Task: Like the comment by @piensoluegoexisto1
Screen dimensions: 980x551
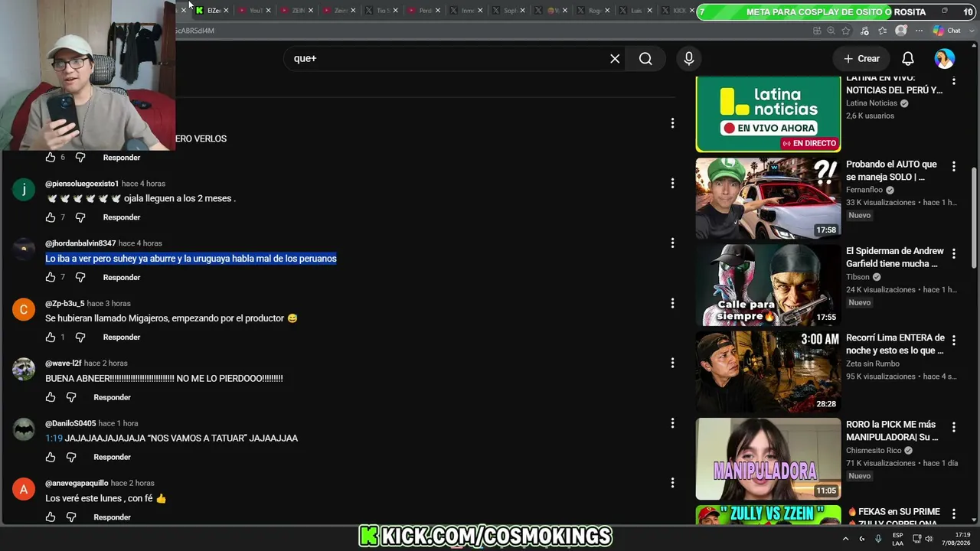Action: click(x=51, y=217)
